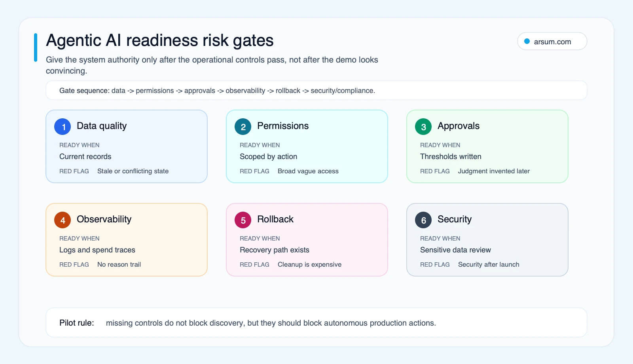Select the Data quality card heading
The width and height of the screenshot is (633, 364).
[x=102, y=126]
